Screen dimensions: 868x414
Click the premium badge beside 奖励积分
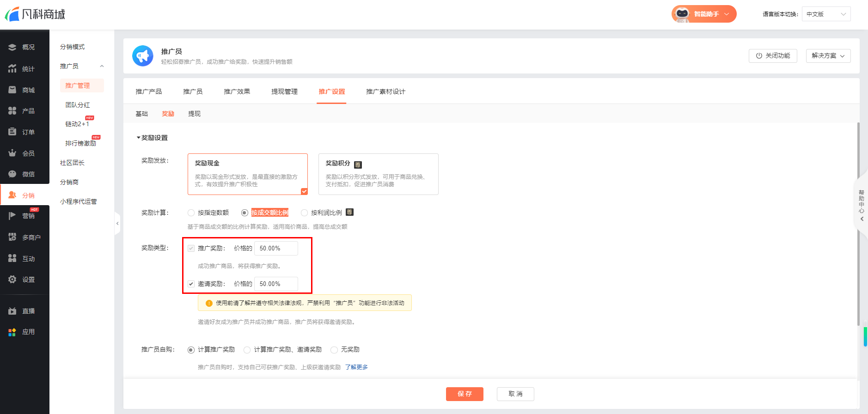pyautogui.click(x=358, y=164)
